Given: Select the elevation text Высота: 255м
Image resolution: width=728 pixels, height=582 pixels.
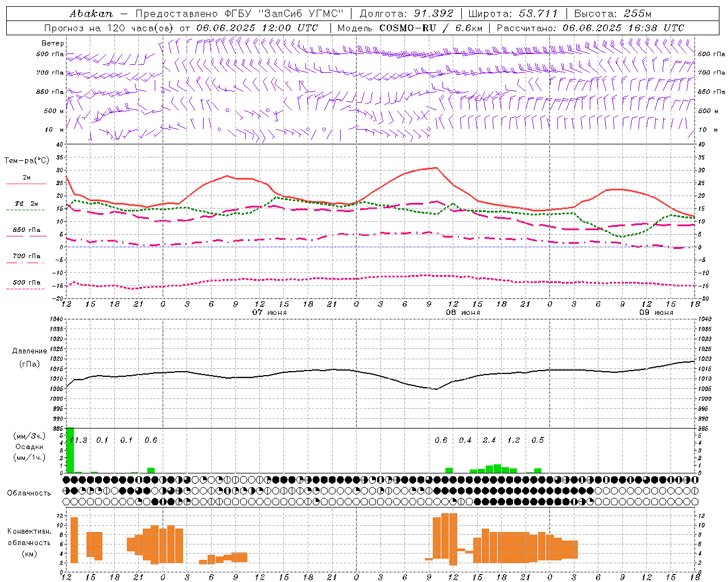Looking at the screenshot, I should 613,14.
